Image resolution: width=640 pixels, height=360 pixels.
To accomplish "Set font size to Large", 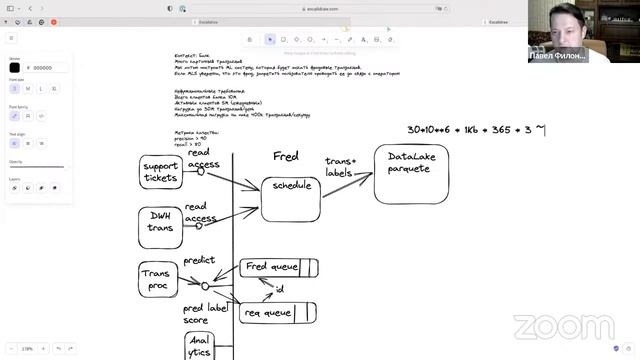I will pyautogui.click(x=41, y=89).
